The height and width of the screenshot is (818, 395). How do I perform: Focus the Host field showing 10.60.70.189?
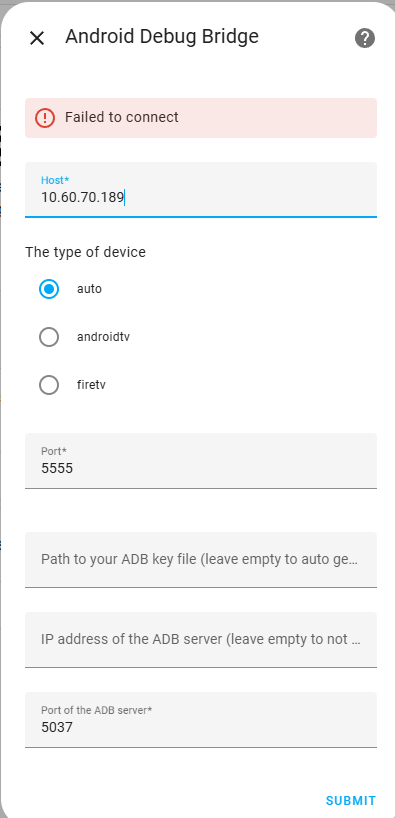[x=201, y=189]
